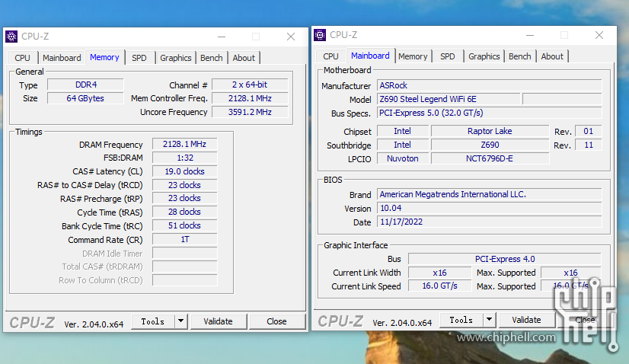The width and height of the screenshot is (629, 364).
Task: Click the Model field Z690 Steel Legend WiFi 6E
Action: tap(449, 99)
